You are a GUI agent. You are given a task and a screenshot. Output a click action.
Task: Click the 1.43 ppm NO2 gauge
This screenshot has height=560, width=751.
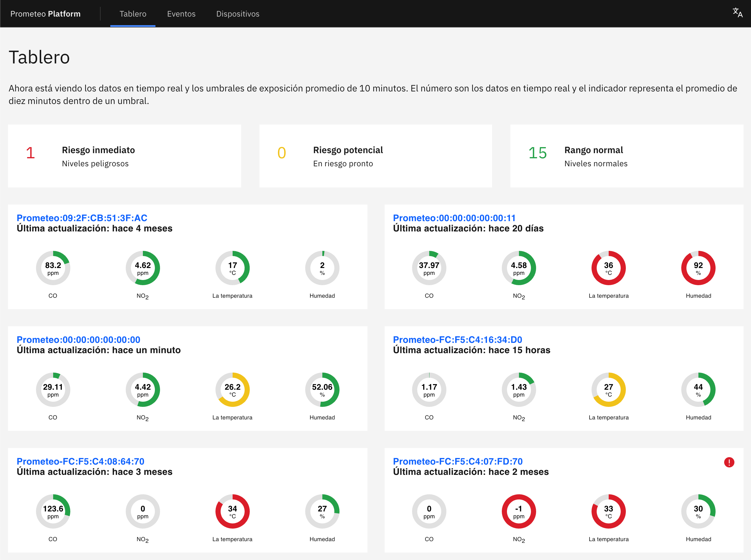519,389
